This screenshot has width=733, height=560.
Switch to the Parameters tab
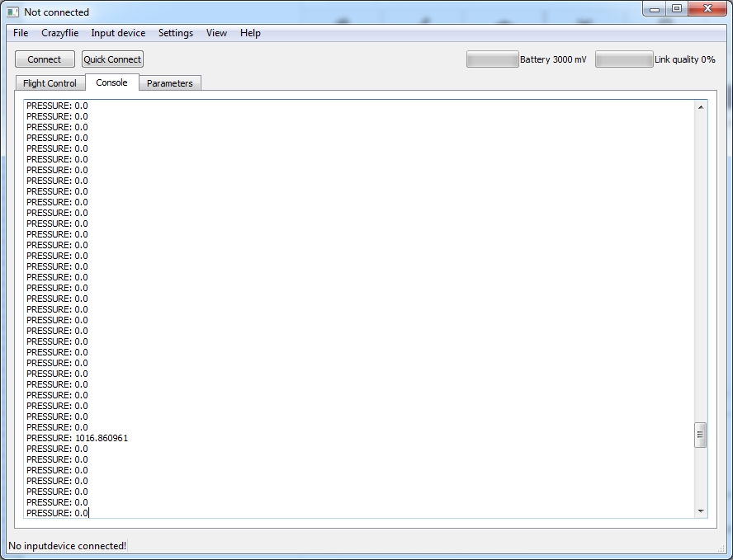(x=169, y=83)
